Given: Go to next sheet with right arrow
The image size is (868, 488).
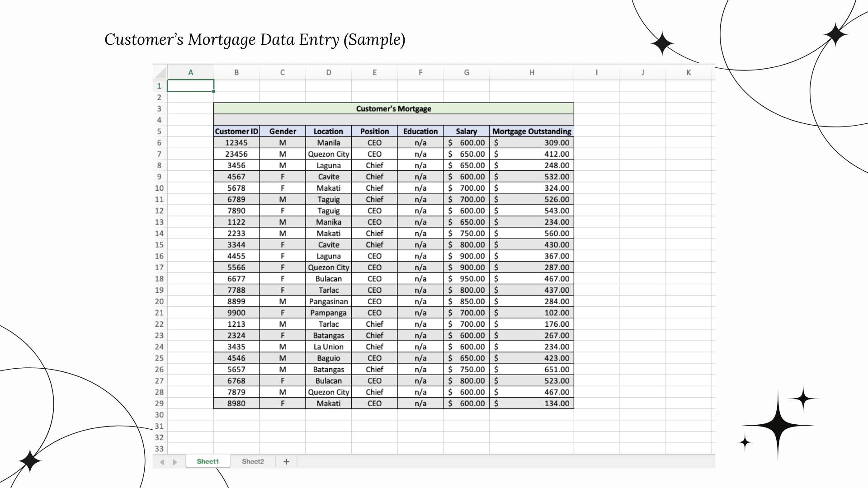Looking at the screenshot, I should 175,462.
